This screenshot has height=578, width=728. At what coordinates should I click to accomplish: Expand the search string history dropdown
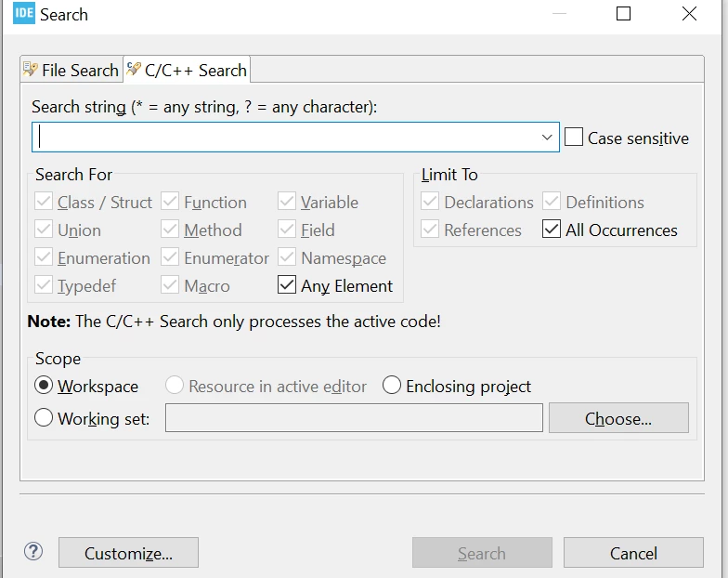click(547, 138)
